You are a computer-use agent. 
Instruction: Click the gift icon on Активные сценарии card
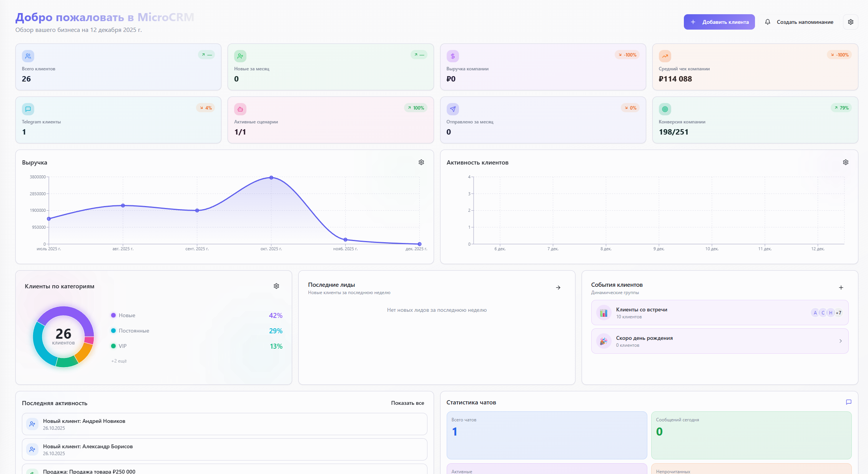pos(240,109)
